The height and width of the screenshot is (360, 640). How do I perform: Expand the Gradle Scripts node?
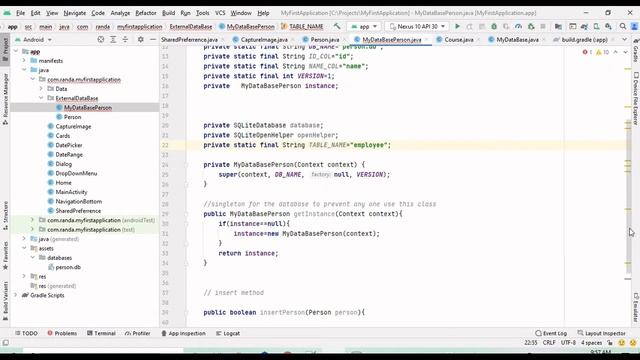[16, 295]
